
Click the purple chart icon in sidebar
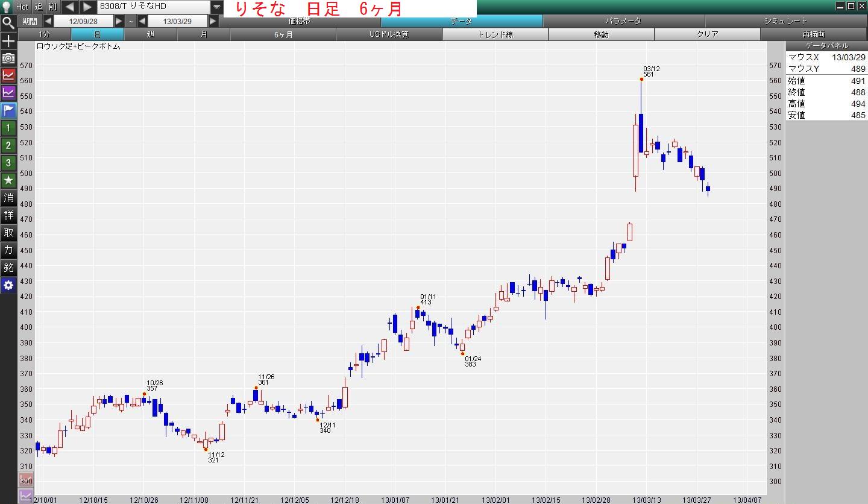pos(8,93)
